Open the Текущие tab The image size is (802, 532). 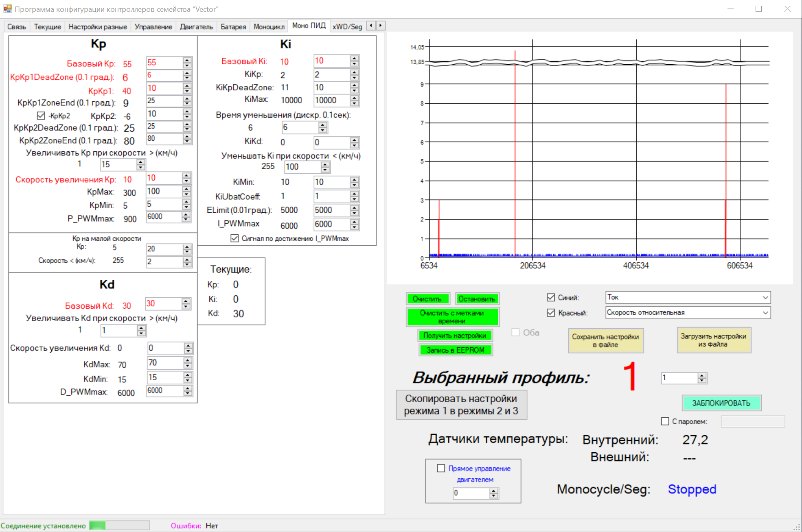[x=48, y=27]
